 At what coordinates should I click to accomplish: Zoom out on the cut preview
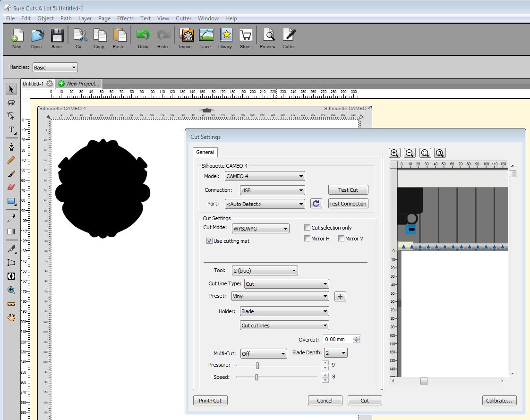pyautogui.click(x=410, y=153)
